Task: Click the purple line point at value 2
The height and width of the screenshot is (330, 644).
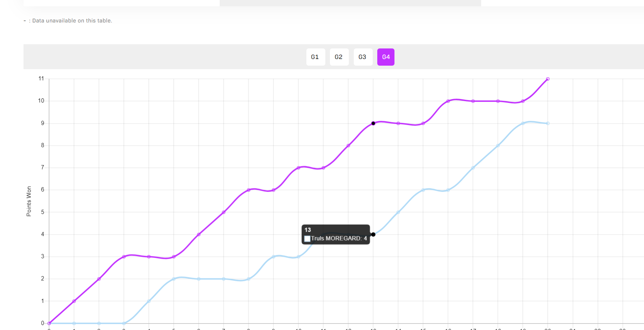Action: pyautogui.click(x=99, y=279)
